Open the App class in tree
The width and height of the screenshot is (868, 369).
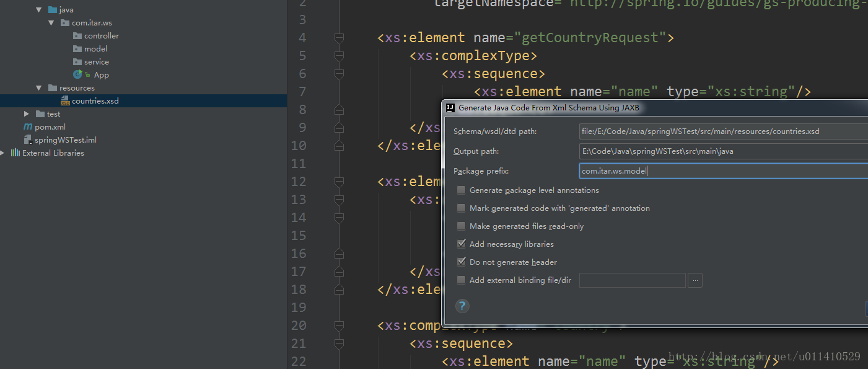tap(102, 75)
